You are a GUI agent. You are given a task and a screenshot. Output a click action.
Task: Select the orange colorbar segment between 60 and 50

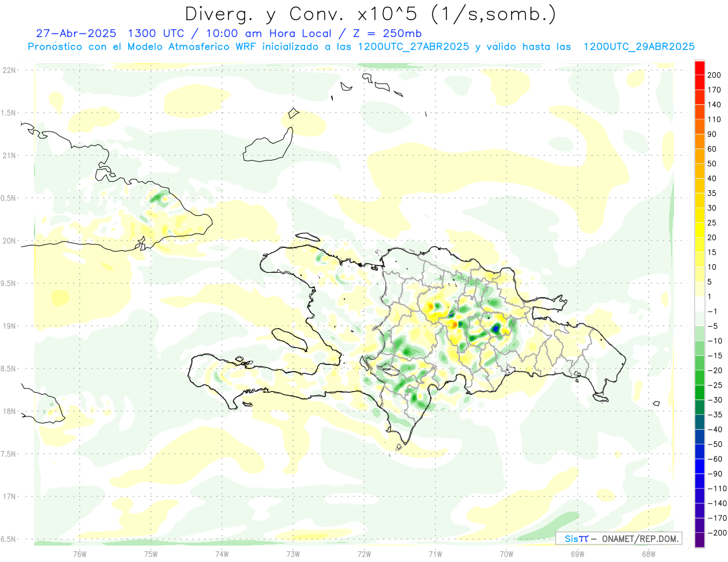(x=699, y=156)
